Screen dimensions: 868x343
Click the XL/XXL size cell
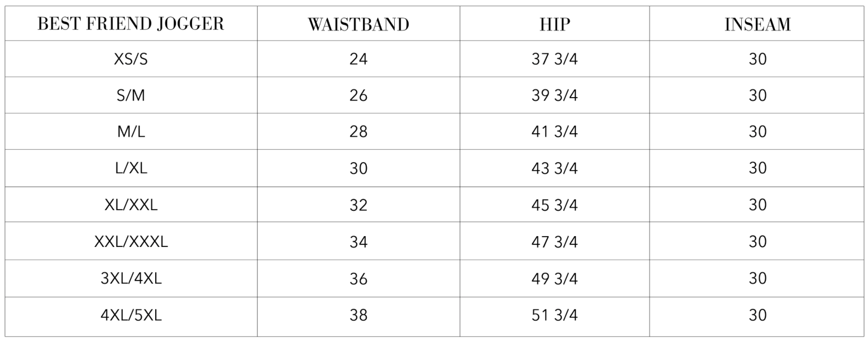(x=131, y=205)
